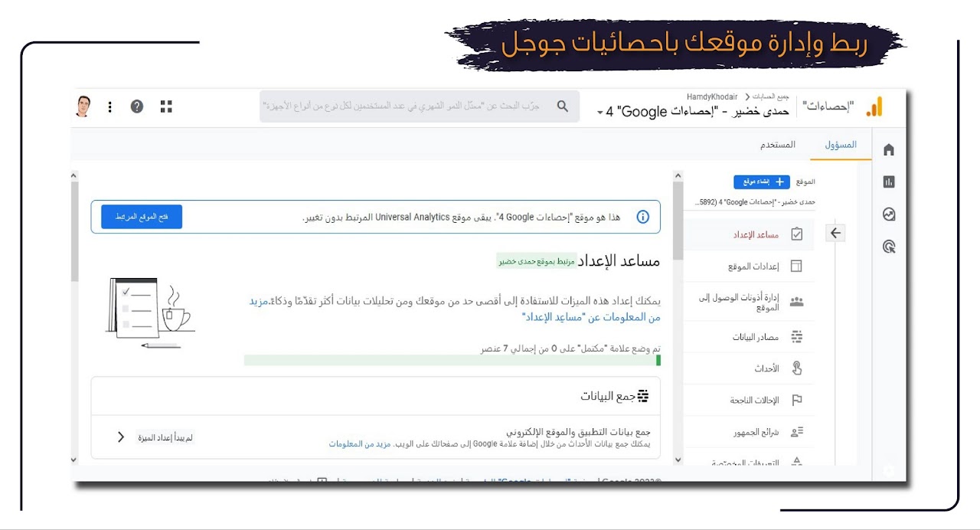Click the مساعد الإعداد checklist icon
The width and height of the screenshot is (980, 530).
point(796,234)
